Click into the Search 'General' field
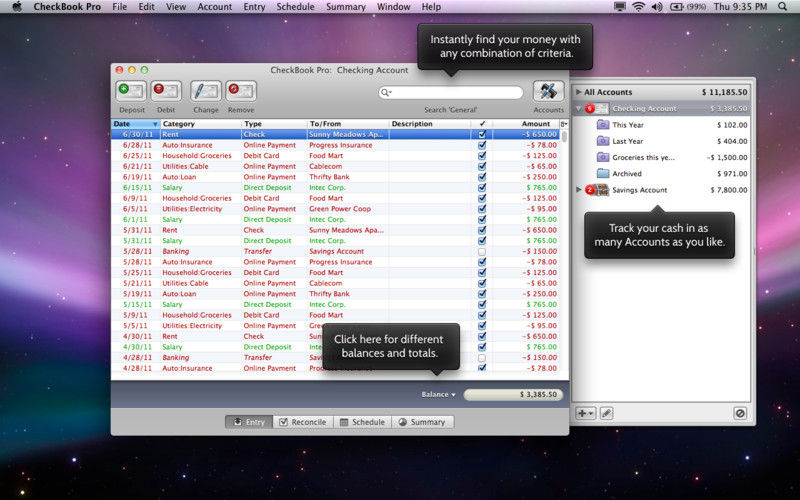The height and width of the screenshot is (500, 800). coord(451,92)
